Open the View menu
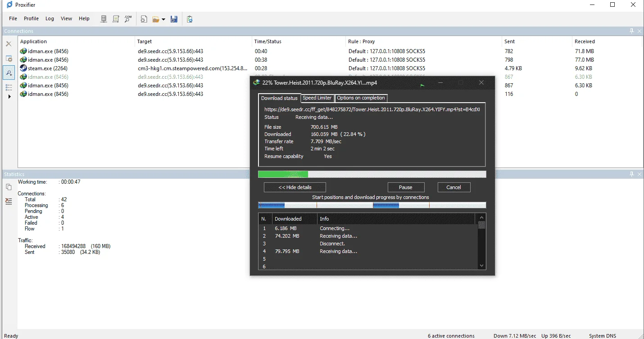 pos(66,18)
